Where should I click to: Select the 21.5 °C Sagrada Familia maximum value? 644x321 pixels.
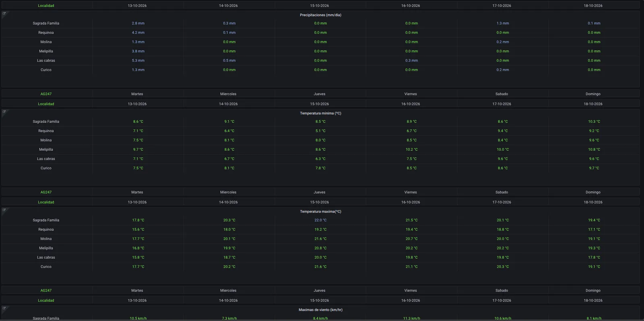[411, 220]
